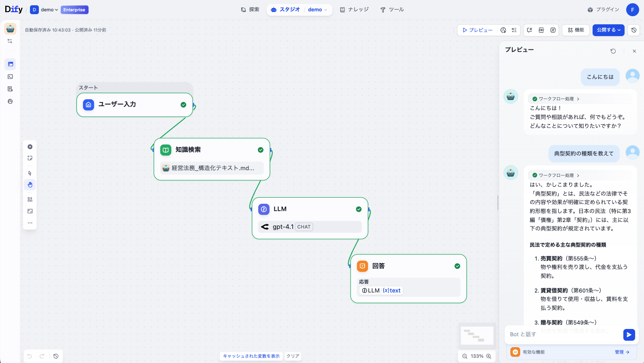Click キャッシュされた変数を表示 button
The image size is (644, 363).
click(x=251, y=356)
